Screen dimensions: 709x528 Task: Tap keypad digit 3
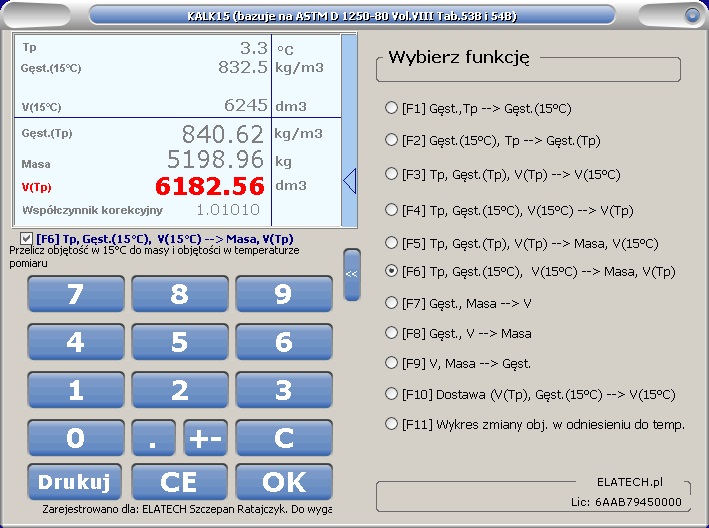tap(284, 390)
